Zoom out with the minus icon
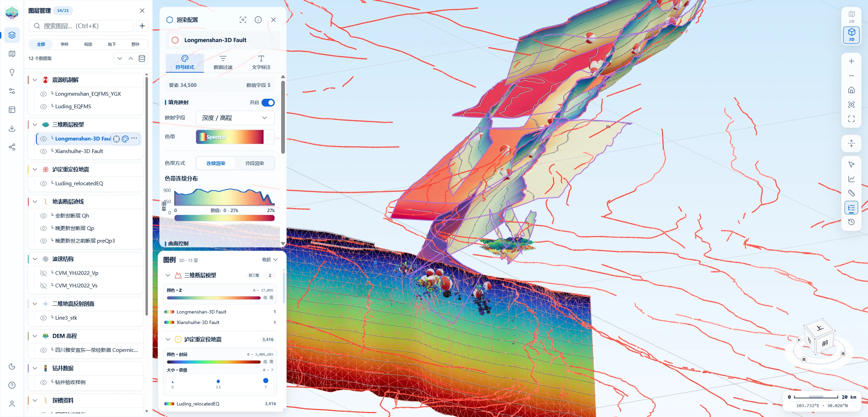The image size is (868, 417). click(x=851, y=76)
